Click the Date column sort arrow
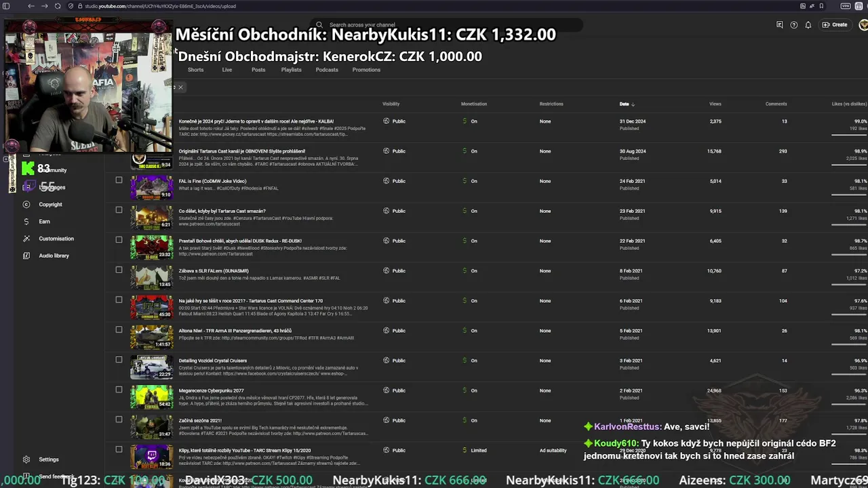 (x=633, y=104)
